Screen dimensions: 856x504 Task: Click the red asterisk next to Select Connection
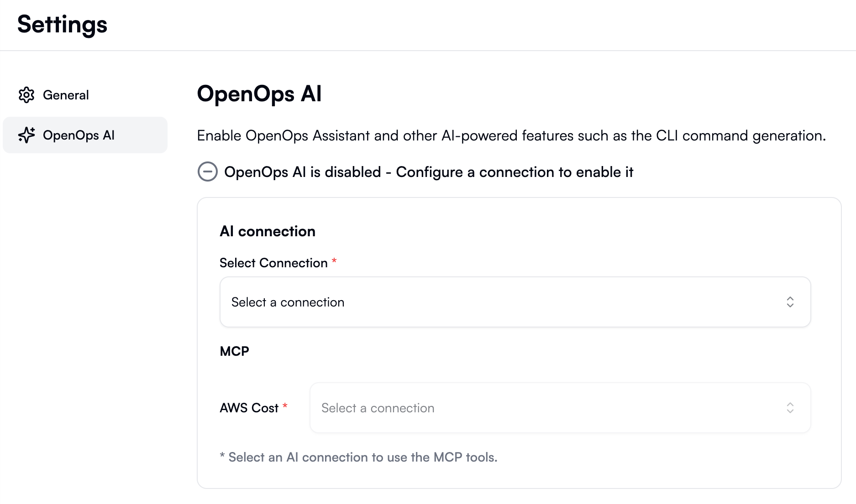pyautogui.click(x=335, y=261)
